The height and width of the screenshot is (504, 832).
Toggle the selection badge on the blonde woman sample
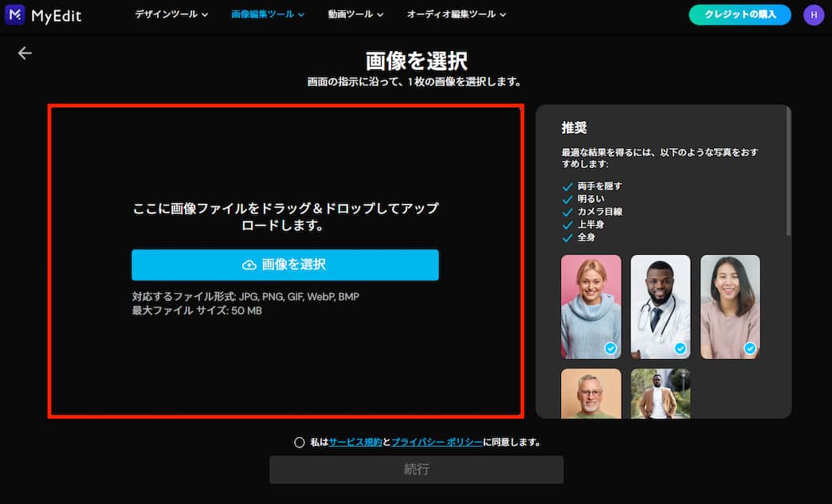tap(611, 348)
